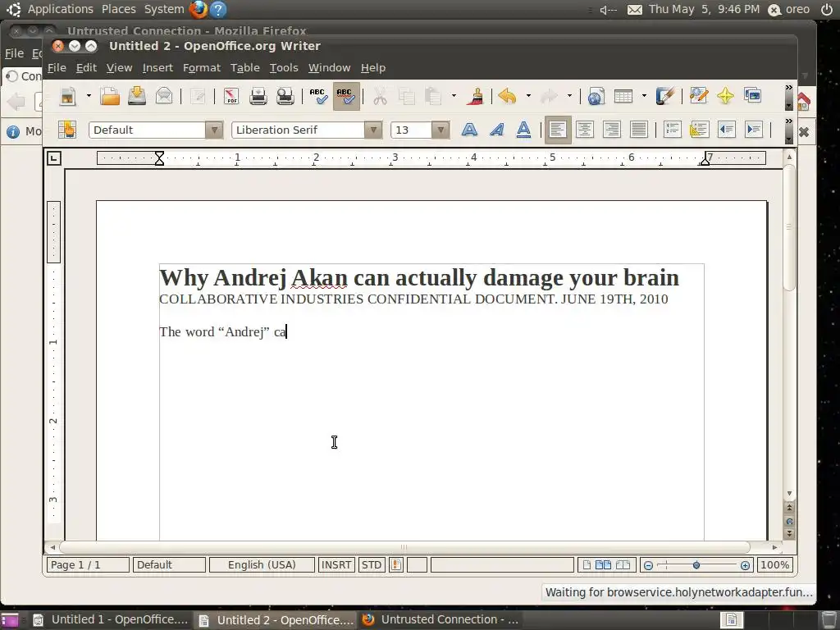Click zoom out minus button
Viewport: 840px width, 630px height.
[648, 565]
